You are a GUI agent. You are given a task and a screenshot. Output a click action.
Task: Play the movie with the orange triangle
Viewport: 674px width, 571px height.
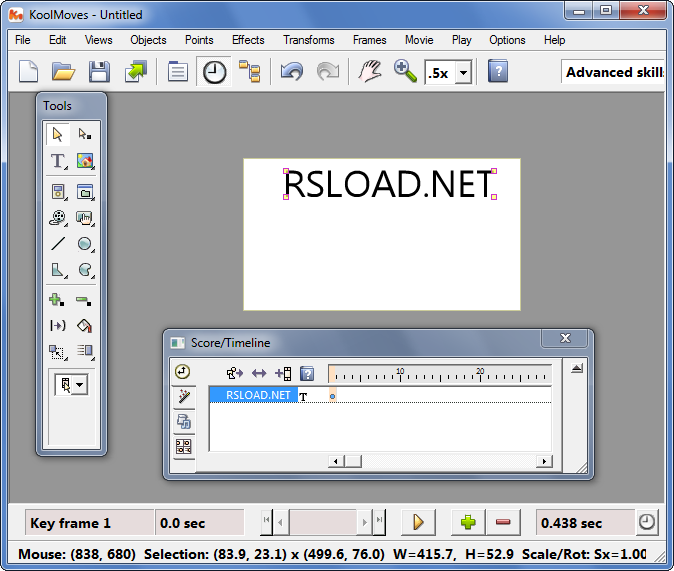[x=418, y=523]
